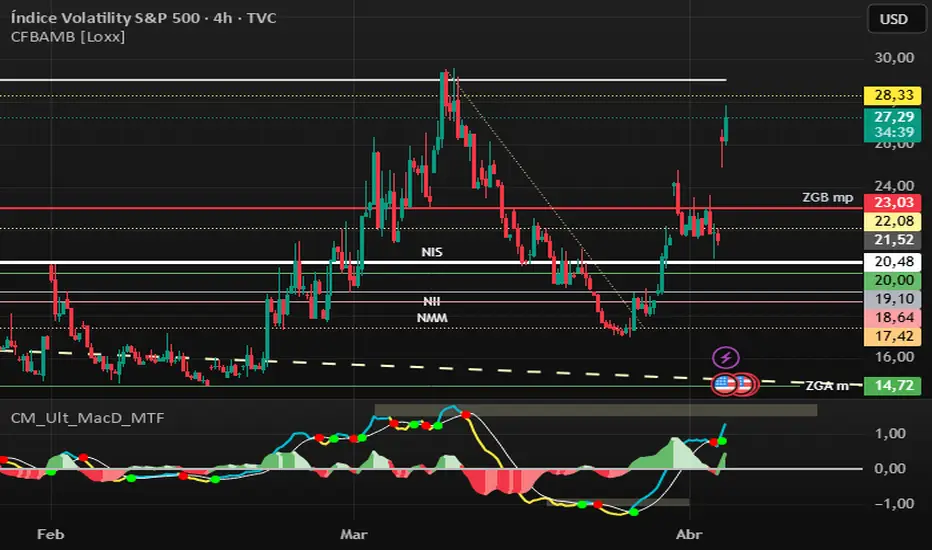Select the ZGA m line label
Image resolution: width=932 pixels, height=550 pixels.
[827, 386]
